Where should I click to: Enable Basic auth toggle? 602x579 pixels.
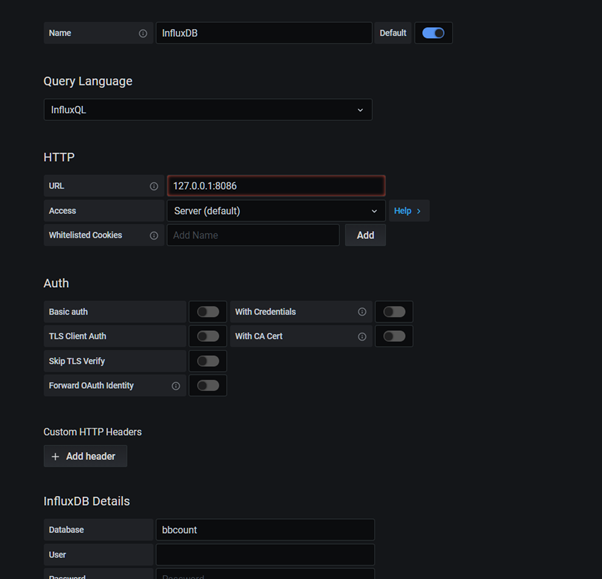(208, 312)
